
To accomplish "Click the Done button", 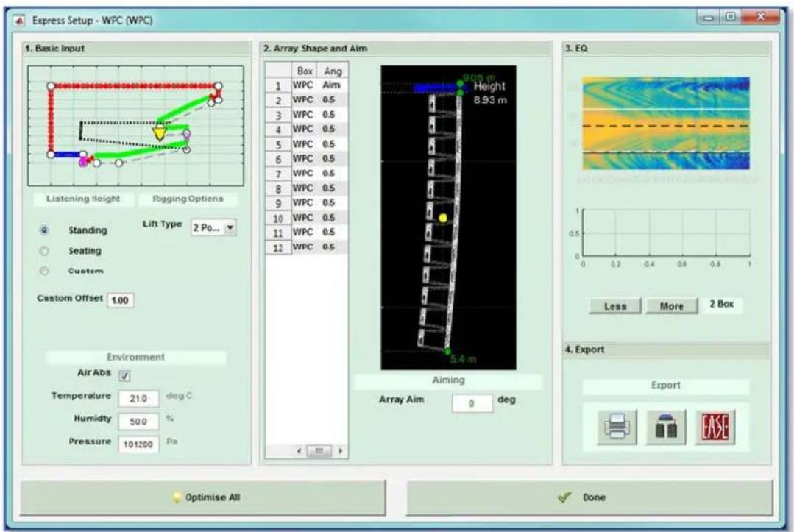I will [x=590, y=497].
